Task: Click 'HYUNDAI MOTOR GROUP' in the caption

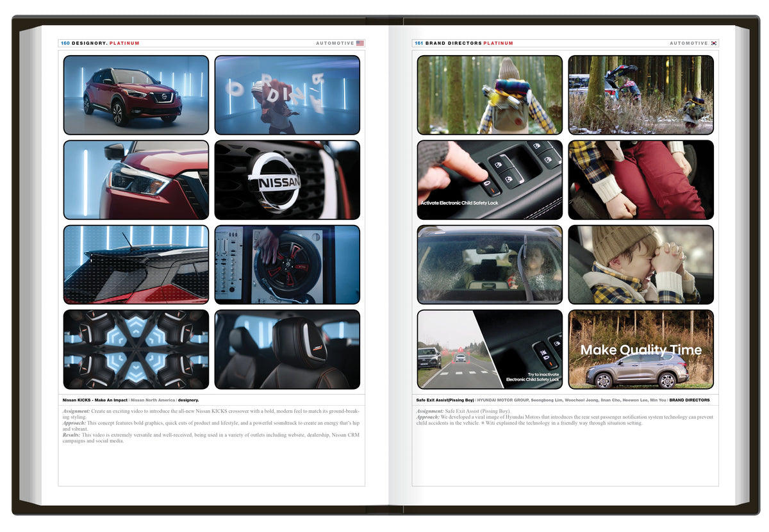Action: coord(503,400)
